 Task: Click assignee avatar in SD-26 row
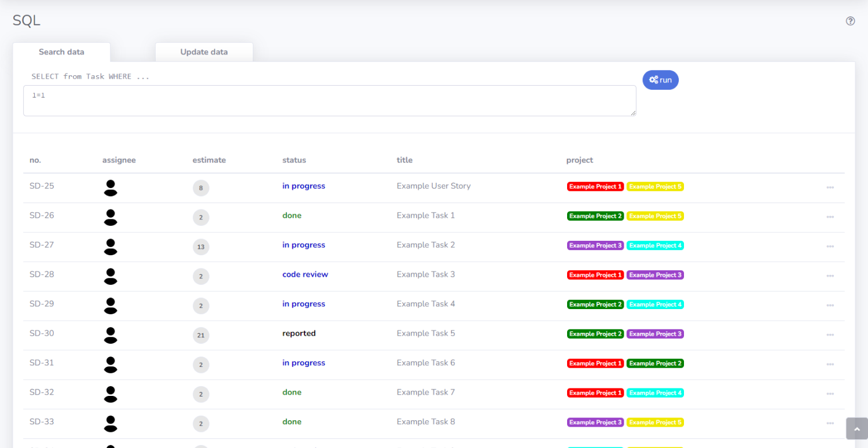[111, 218]
